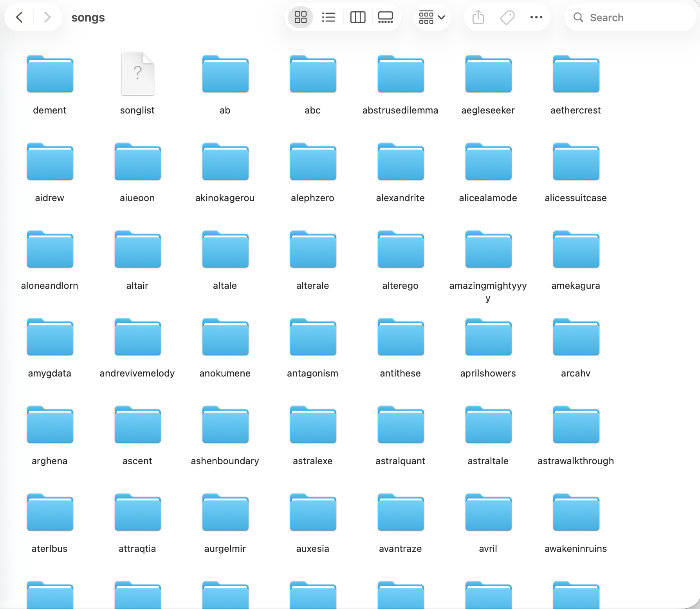Go back to the previous folder
Image resolution: width=700 pixels, height=609 pixels.
[20, 17]
